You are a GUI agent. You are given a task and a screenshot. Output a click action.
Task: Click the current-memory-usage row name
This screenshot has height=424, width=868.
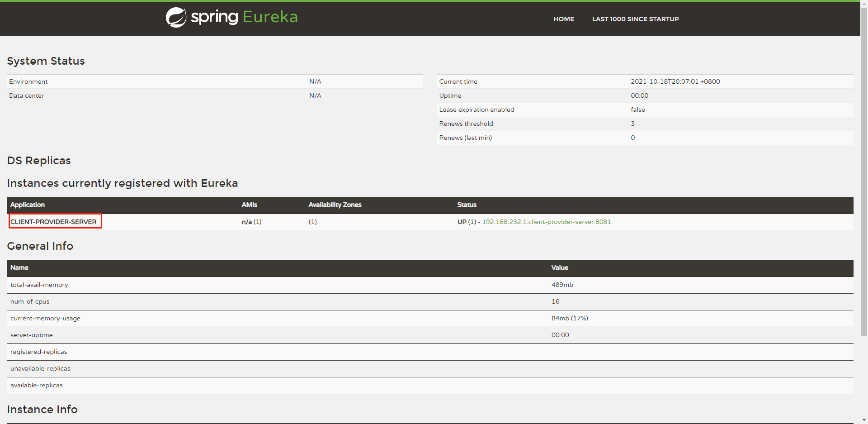click(45, 318)
